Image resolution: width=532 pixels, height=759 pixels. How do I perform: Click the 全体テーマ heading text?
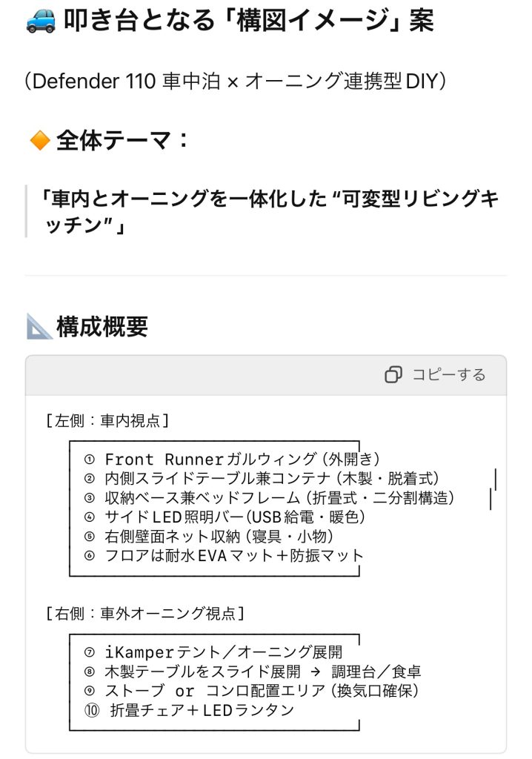(x=123, y=139)
